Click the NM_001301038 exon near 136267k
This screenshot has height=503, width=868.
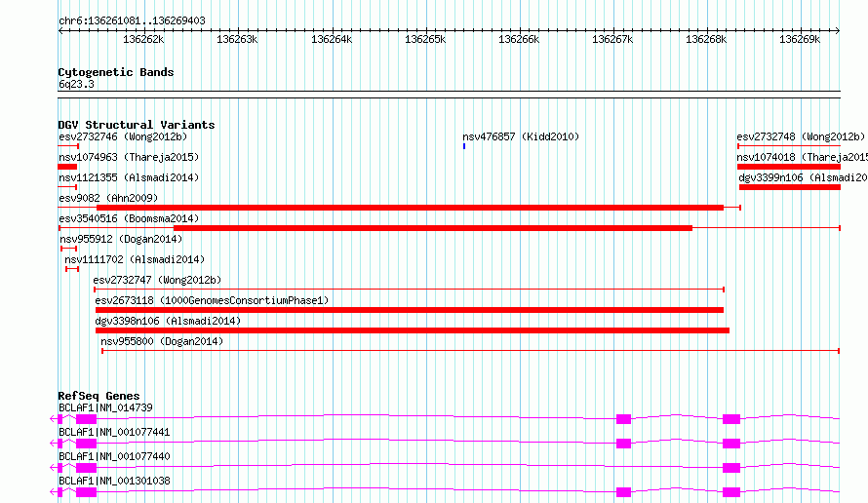click(624, 492)
